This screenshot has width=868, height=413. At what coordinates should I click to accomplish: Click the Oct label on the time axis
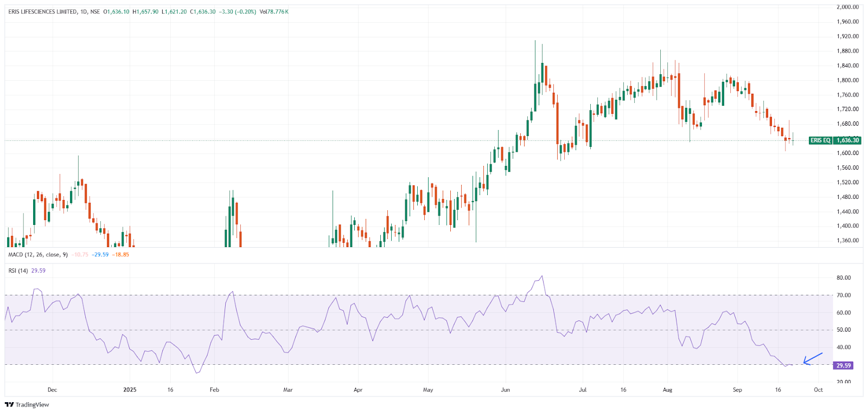[819, 390]
